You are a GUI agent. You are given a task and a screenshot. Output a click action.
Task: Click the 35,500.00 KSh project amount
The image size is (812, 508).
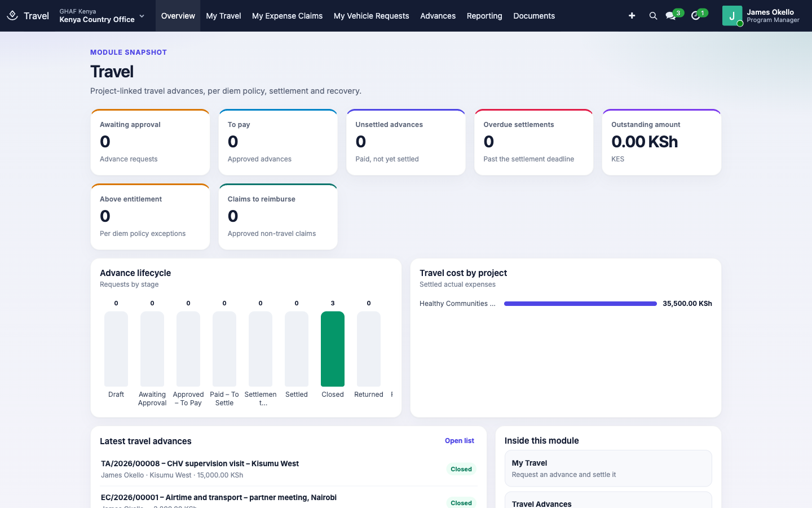687,304
